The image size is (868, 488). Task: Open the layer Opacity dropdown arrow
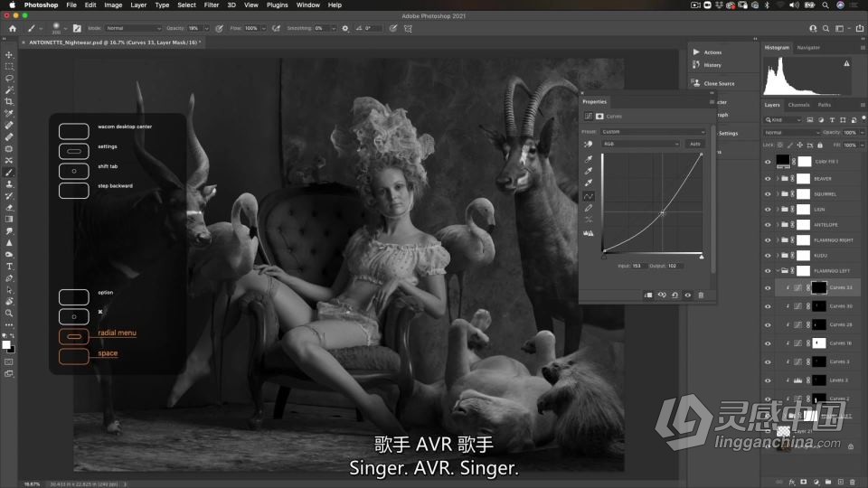click(x=862, y=133)
